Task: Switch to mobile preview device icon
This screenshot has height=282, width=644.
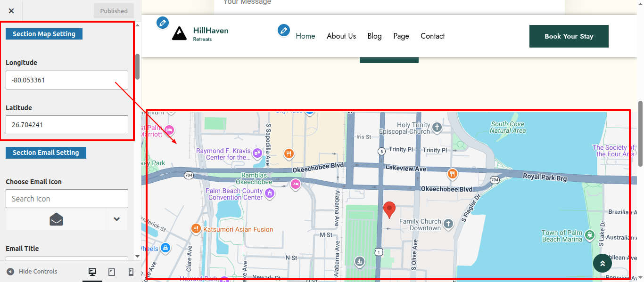Action: coord(131,272)
